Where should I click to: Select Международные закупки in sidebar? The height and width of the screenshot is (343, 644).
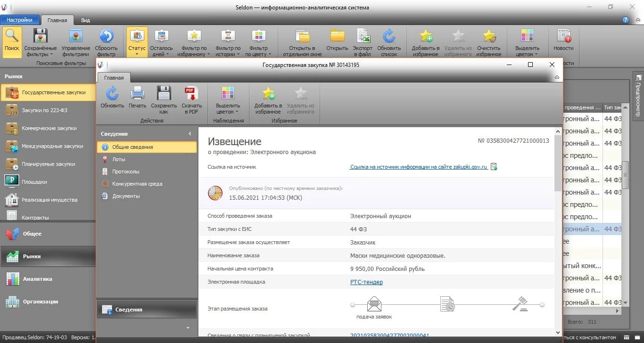(48, 147)
